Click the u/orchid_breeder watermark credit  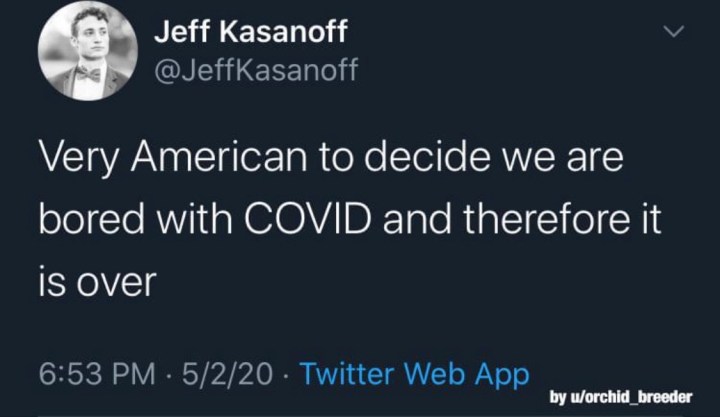[x=621, y=396]
